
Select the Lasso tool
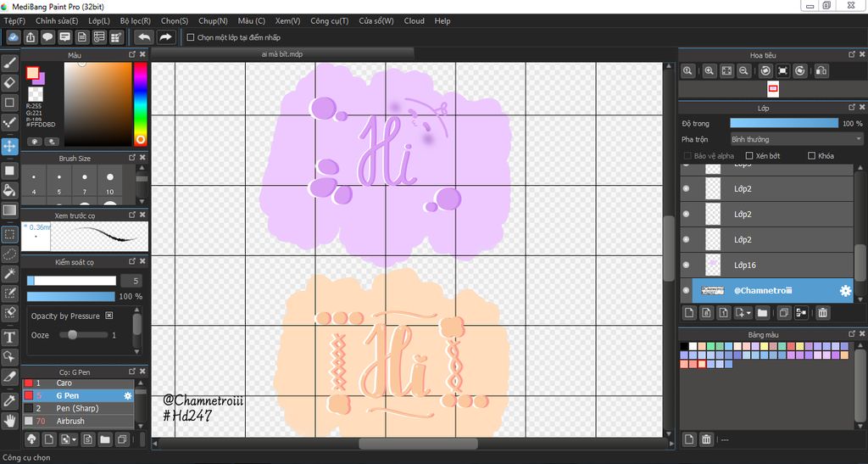click(x=9, y=254)
